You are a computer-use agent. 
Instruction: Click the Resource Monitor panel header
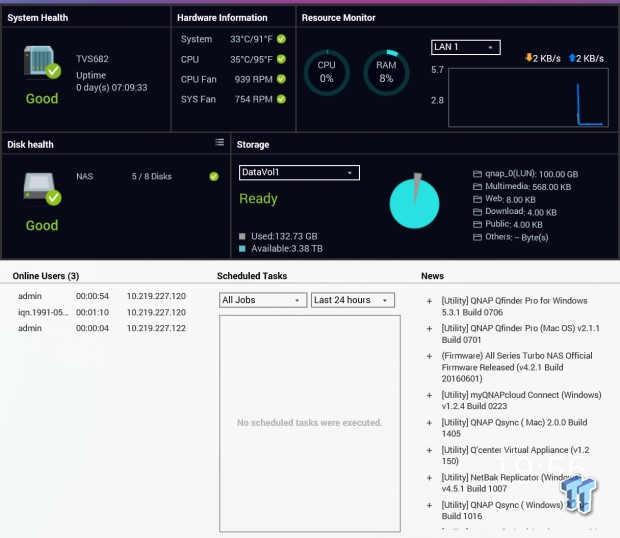pos(338,18)
